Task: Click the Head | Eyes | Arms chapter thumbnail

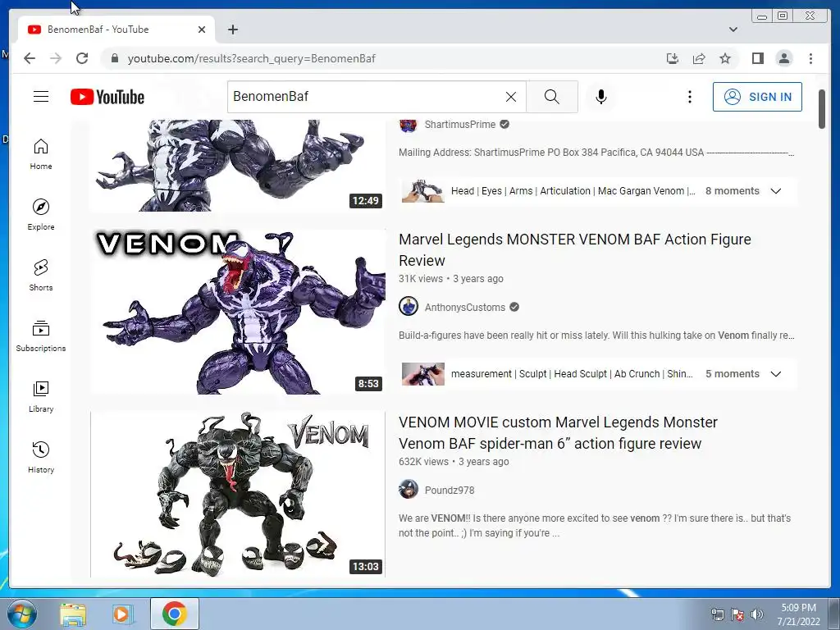Action: pyautogui.click(x=423, y=191)
